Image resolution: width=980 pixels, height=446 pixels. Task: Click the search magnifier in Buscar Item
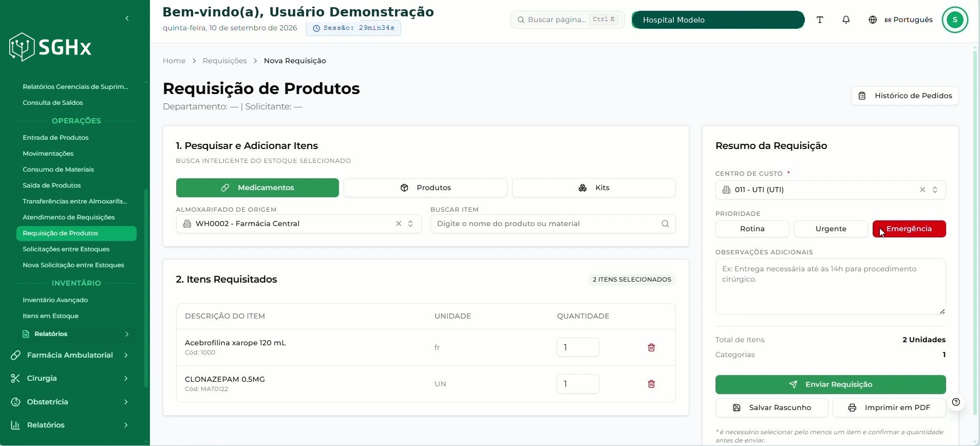point(665,224)
